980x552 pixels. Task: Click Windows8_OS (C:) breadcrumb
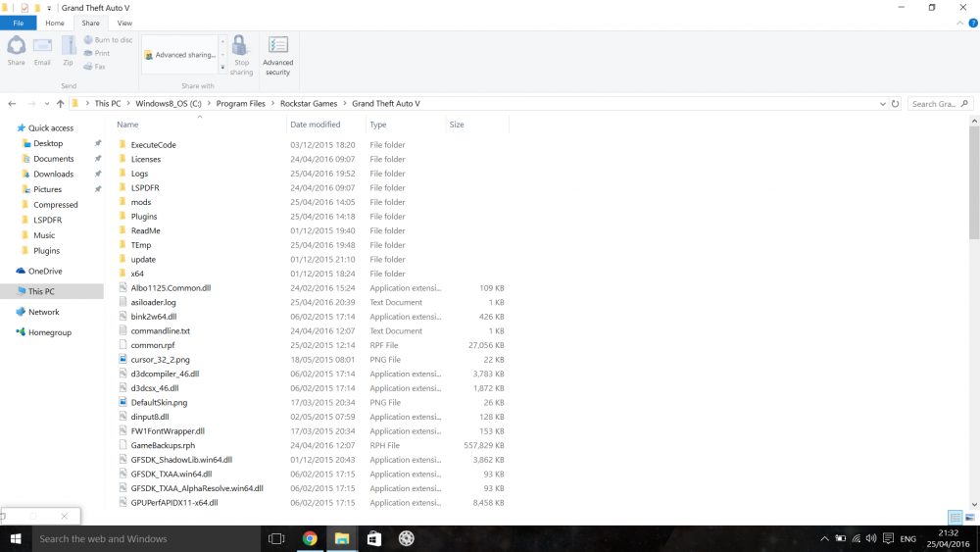pyautogui.click(x=169, y=104)
